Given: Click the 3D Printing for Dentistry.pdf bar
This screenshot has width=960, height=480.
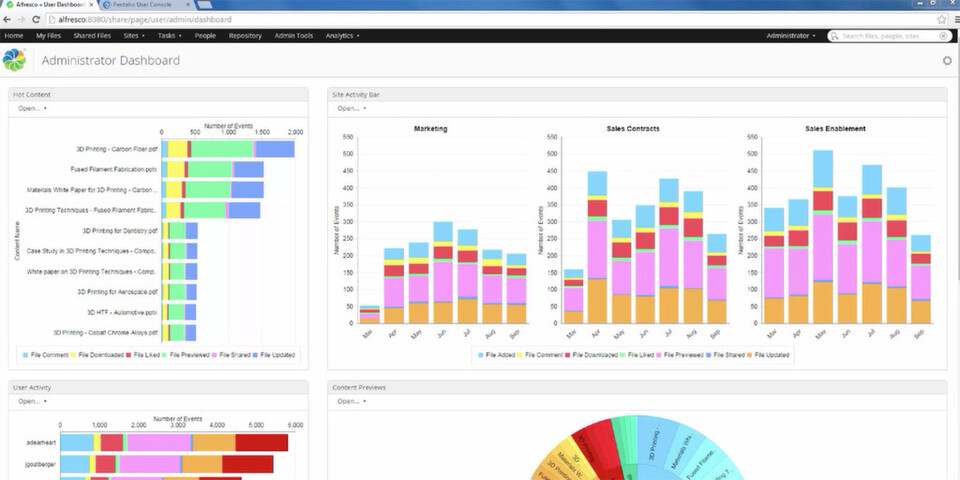Looking at the screenshot, I should coord(179,231).
